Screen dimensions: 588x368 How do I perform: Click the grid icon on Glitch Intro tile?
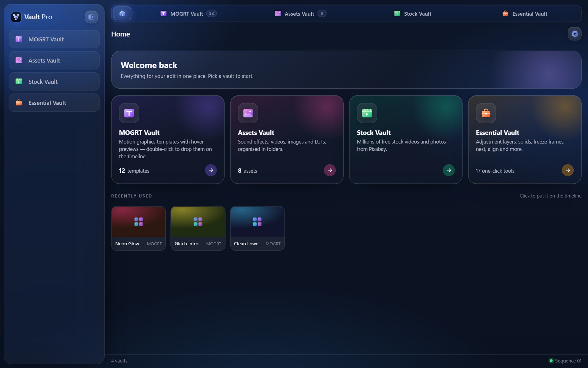pos(198,222)
